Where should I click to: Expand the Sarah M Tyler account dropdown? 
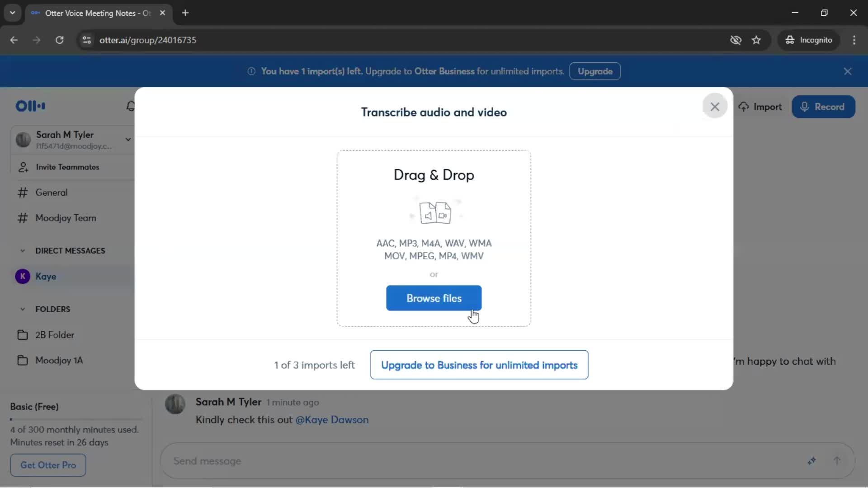point(128,139)
